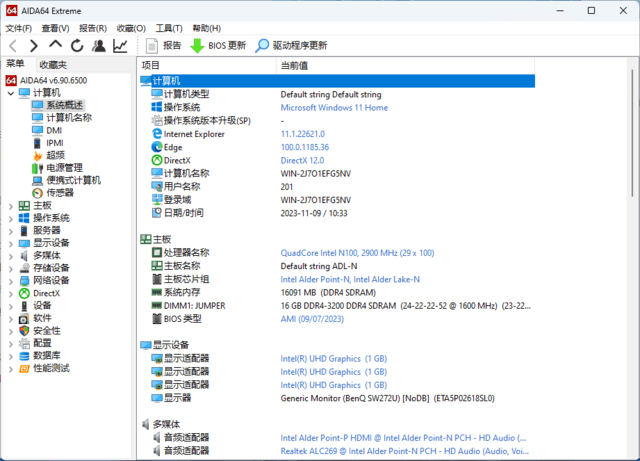640x461 pixels.
Task: Click the back navigation arrow
Action: click(13, 46)
